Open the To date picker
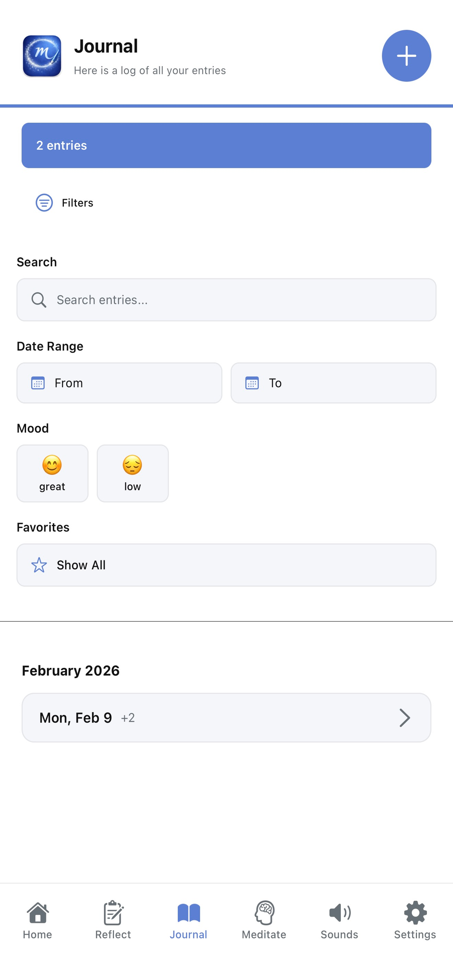453x980 pixels. click(x=333, y=383)
